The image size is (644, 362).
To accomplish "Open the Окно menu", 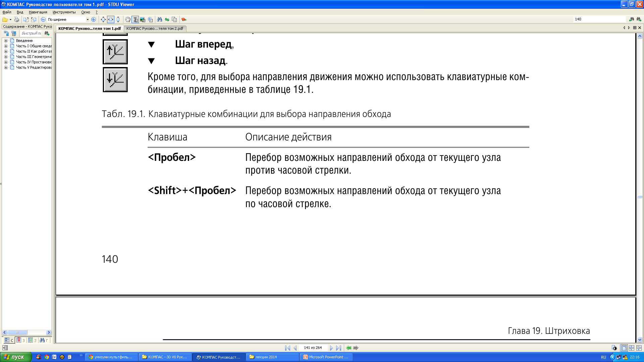I will coord(86,12).
